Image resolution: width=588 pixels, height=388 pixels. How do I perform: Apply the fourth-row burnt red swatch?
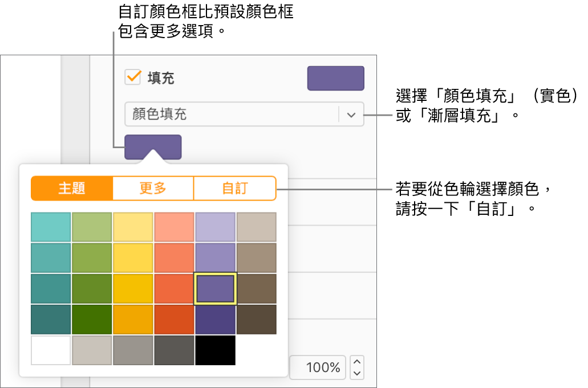pyautogui.click(x=175, y=320)
